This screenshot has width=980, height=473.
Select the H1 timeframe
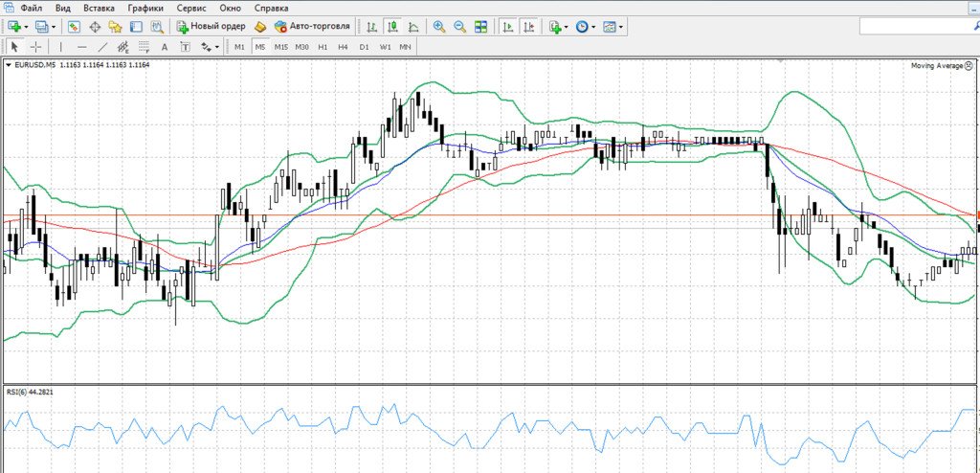point(323,46)
